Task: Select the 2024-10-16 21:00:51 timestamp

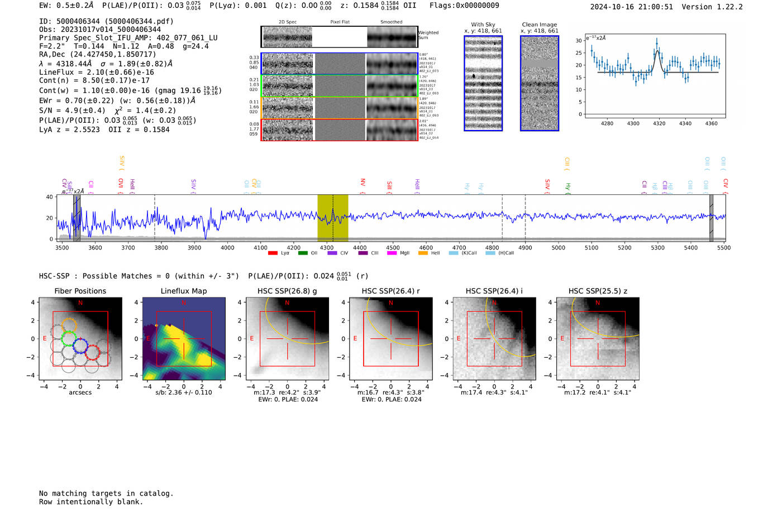Action: [x=632, y=7]
